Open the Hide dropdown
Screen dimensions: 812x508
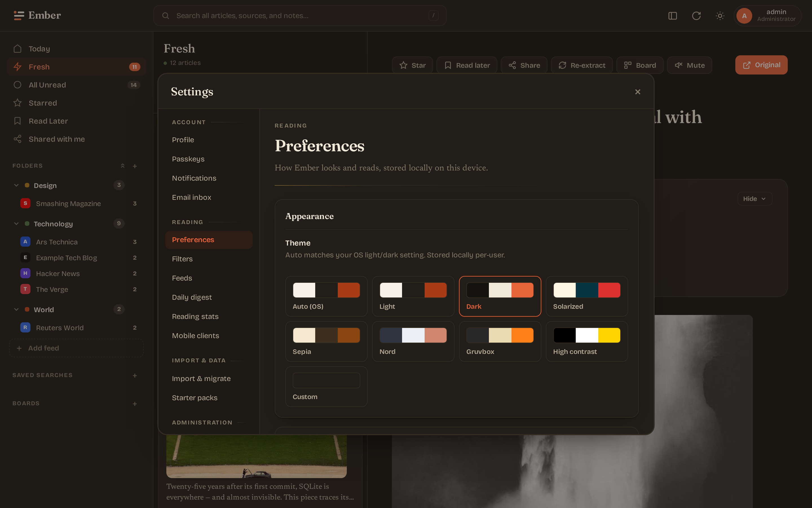(754, 199)
